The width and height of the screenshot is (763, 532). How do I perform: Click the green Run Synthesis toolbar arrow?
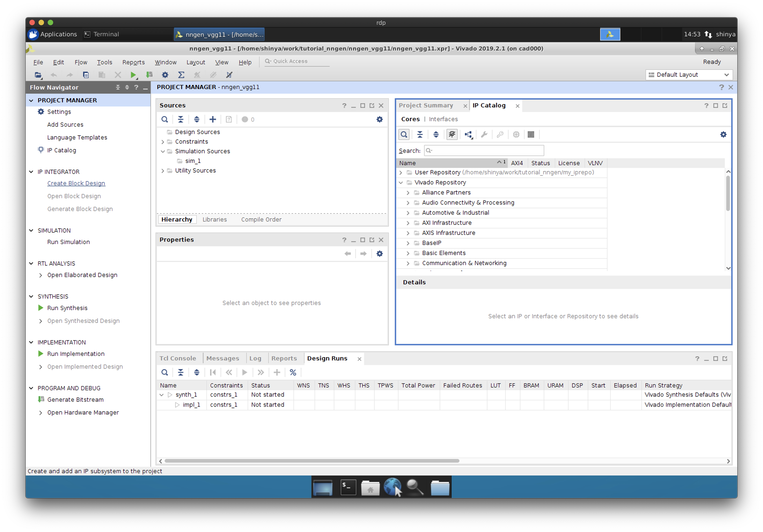(133, 75)
